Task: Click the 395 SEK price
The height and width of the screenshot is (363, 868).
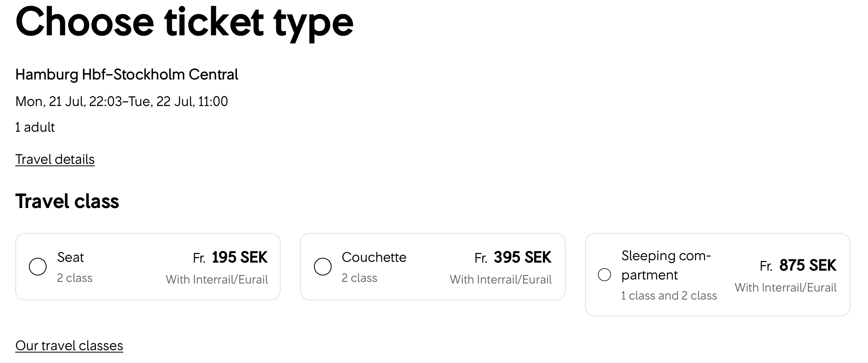Action: tap(522, 257)
